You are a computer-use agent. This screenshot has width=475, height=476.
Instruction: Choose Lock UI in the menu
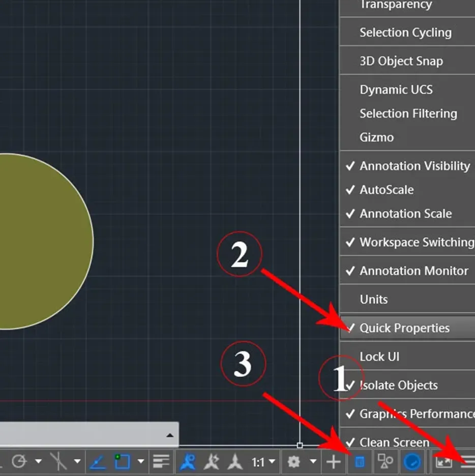(379, 356)
